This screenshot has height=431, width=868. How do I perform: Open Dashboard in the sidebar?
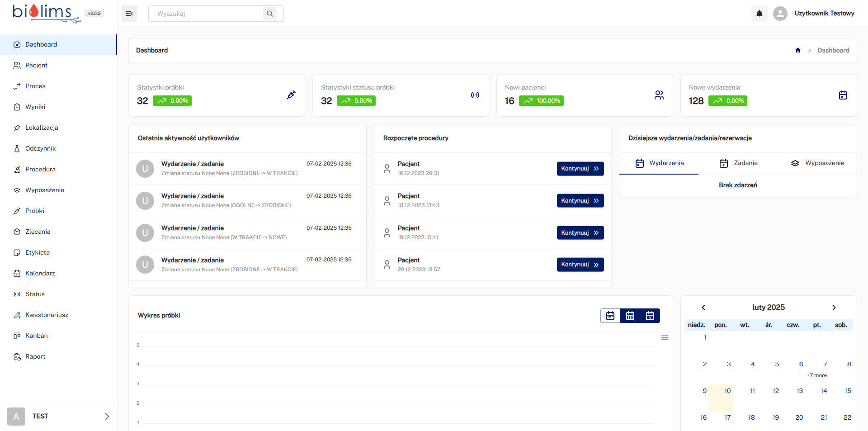pyautogui.click(x=58, y=45)
